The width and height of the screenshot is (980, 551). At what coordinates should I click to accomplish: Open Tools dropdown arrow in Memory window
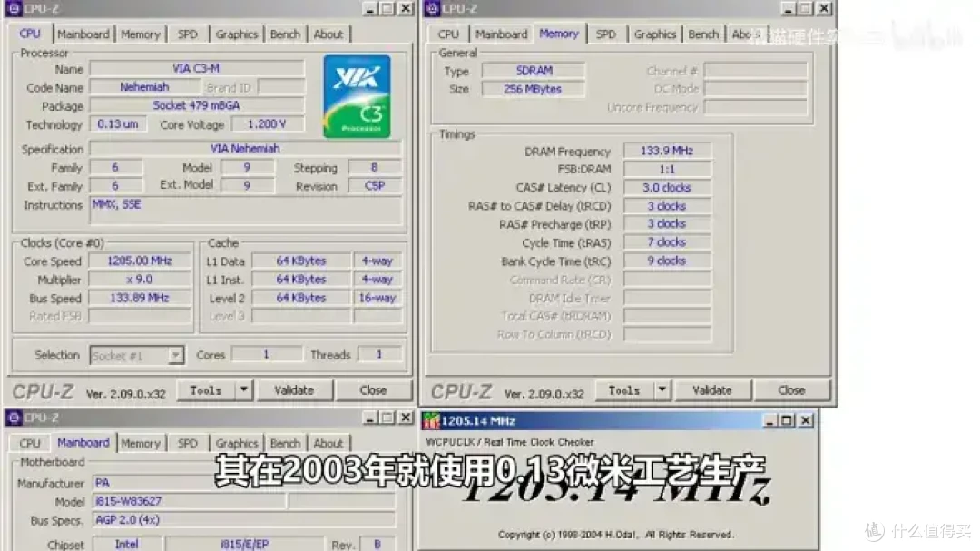pos(661,390)
